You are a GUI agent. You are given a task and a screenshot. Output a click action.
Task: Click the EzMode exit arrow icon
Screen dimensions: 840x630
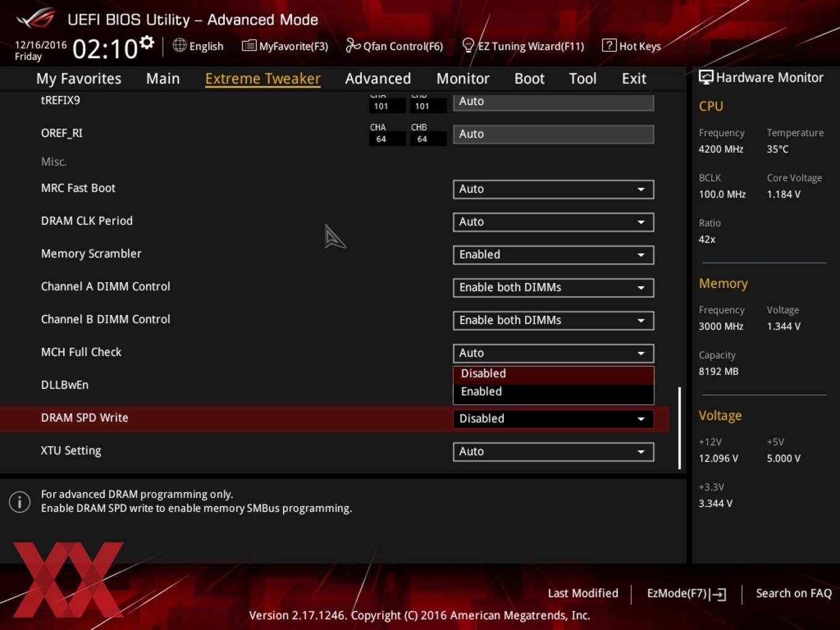tap(718, 594)
